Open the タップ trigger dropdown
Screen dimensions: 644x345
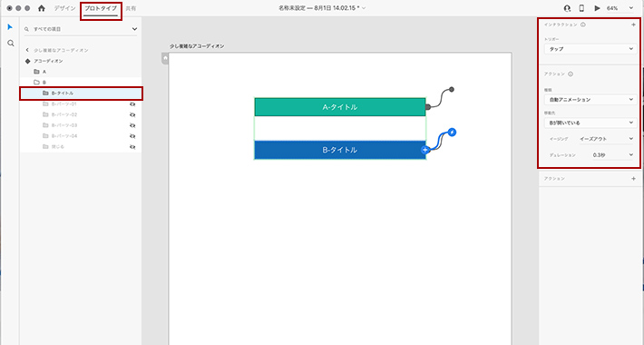[590, 49]
